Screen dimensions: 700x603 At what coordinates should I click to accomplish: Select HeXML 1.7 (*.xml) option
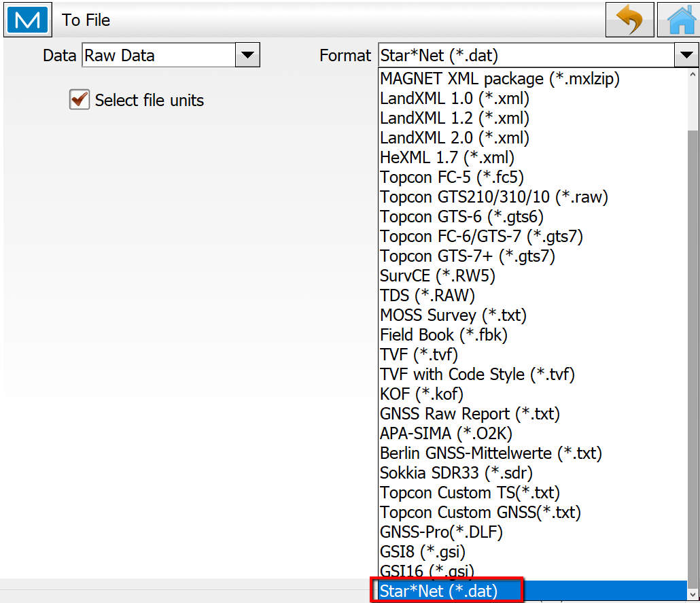447,158
